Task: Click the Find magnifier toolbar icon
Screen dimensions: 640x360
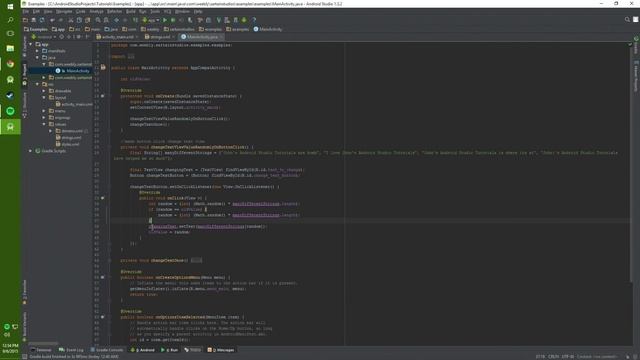Action: (x=98, y=20)
